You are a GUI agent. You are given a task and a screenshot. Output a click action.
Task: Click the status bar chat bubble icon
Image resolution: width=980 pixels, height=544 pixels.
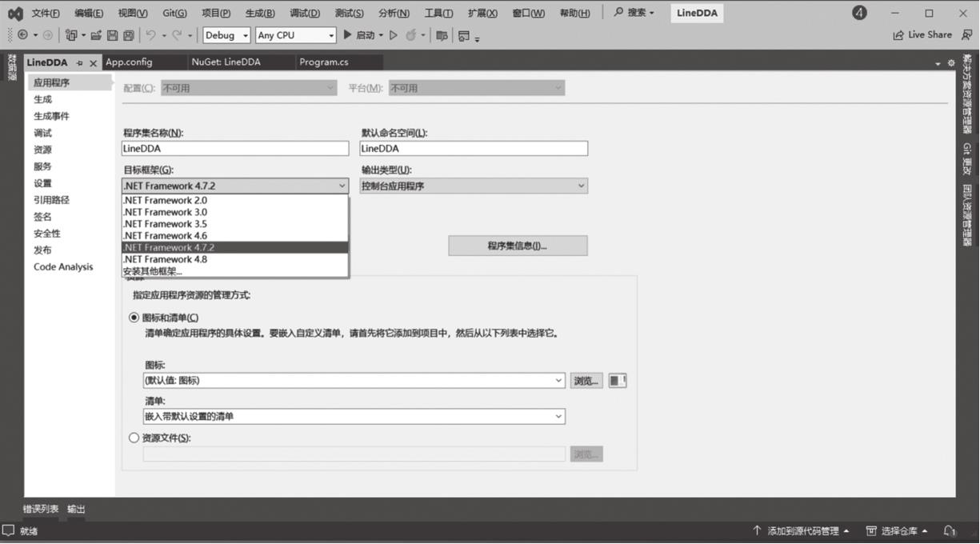[8, 530]
